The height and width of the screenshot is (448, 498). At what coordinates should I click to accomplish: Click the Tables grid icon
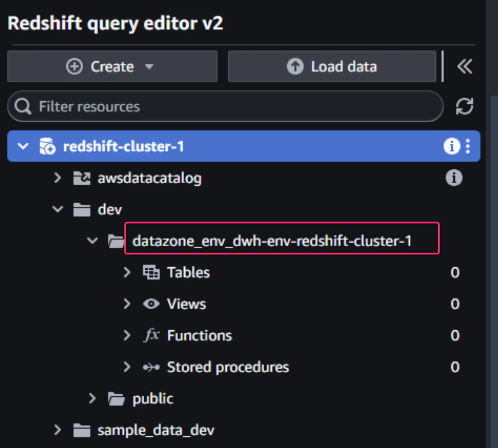pyautogui.click(x=151, y=272)
